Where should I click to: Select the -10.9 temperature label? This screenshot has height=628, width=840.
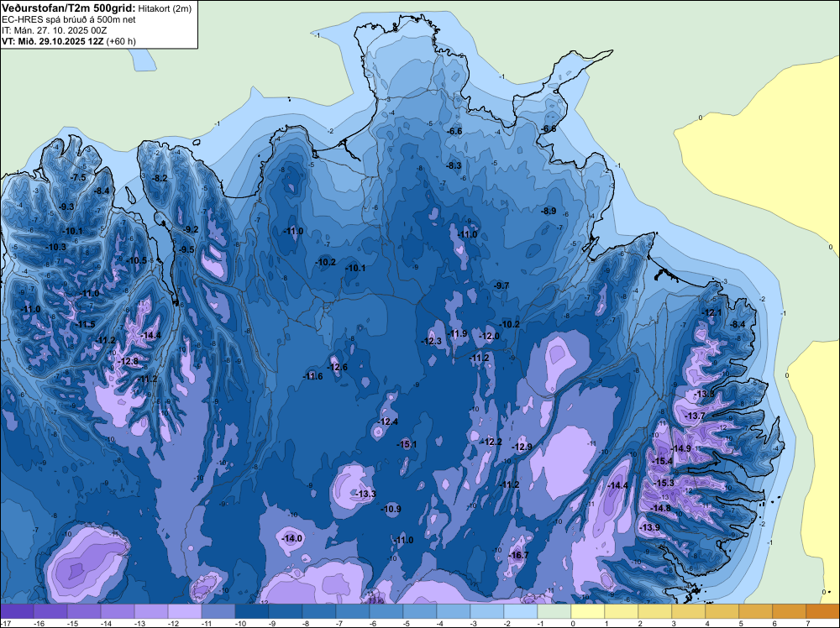point(391,510)
